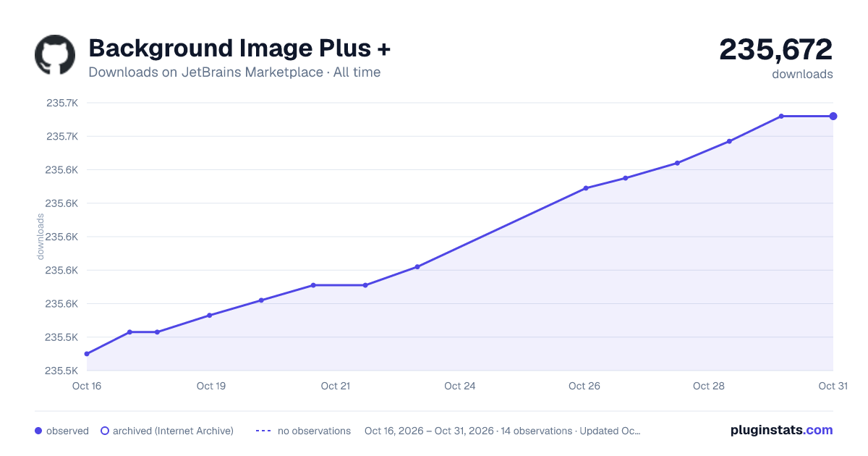Click the topmost 235.7K y-axis label
This screenshot has height=456, width=868.
click(x=62, y=103)
